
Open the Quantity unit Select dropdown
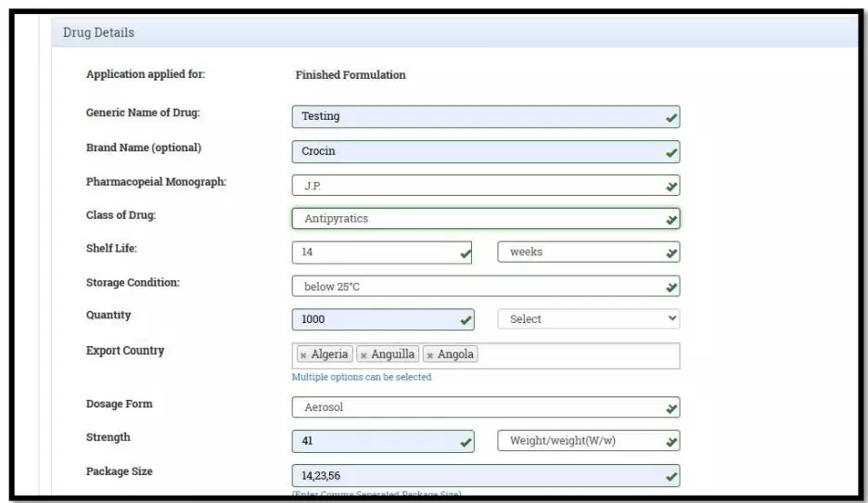(588, 318)
